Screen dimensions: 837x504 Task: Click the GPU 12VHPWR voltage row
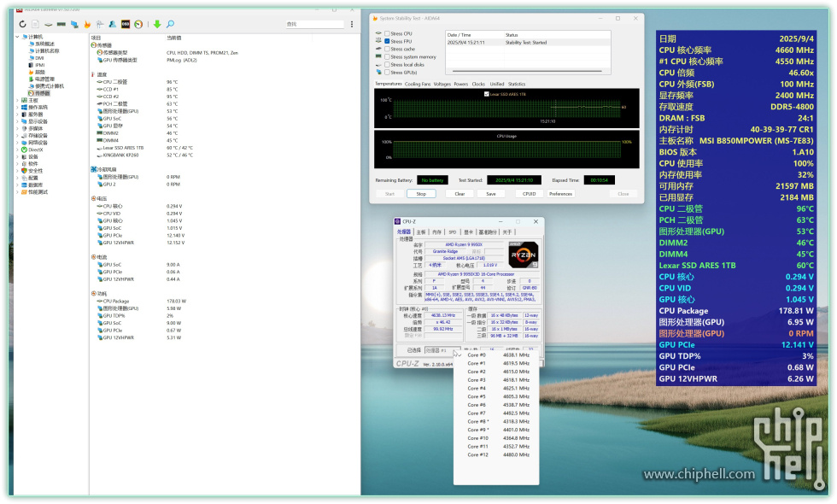click(140, 243)
